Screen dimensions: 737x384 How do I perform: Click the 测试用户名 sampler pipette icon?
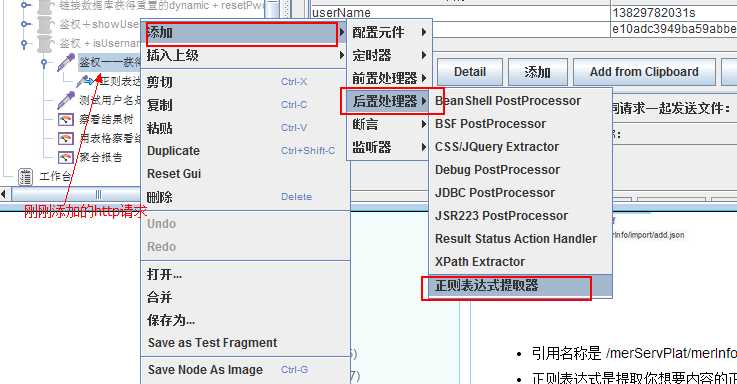(66, 100)
